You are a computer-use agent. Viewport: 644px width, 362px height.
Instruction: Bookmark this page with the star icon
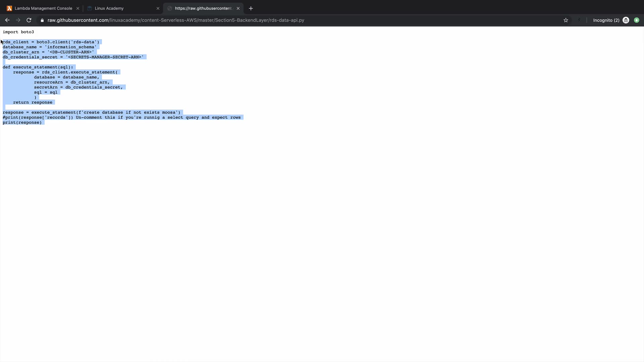point(566,20)
